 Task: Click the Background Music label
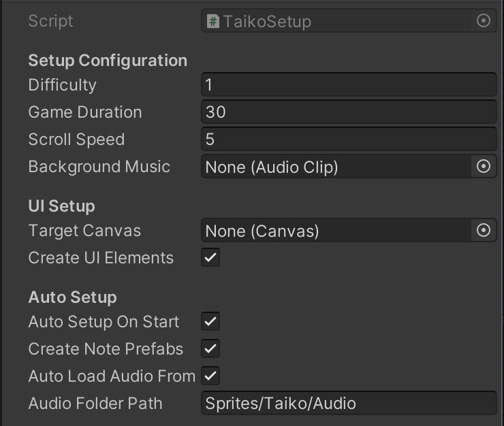pyautogui.click(x=99, y=167)
